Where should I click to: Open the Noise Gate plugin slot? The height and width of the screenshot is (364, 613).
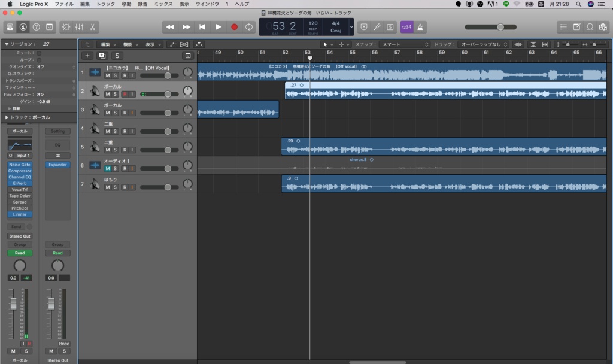tap(20, 165)
